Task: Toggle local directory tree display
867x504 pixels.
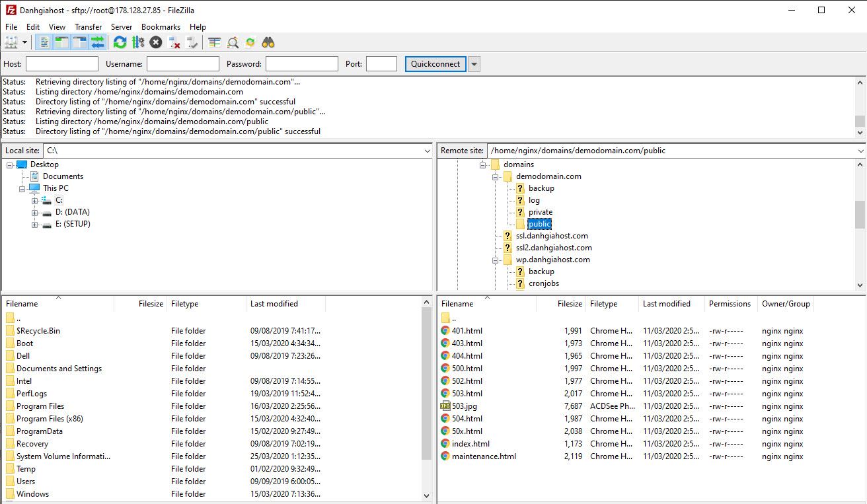Action: 61,42
